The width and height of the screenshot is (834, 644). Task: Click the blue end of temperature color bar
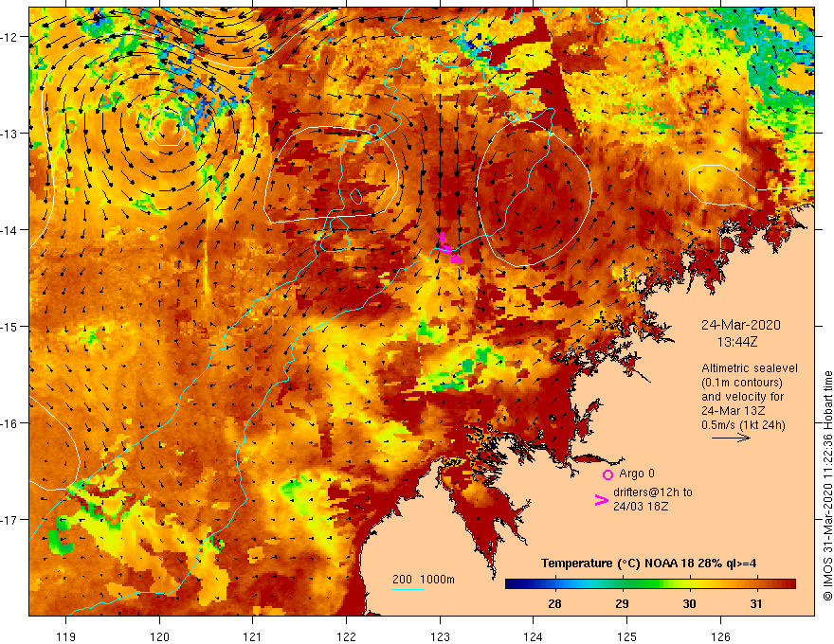pos(512,584)
